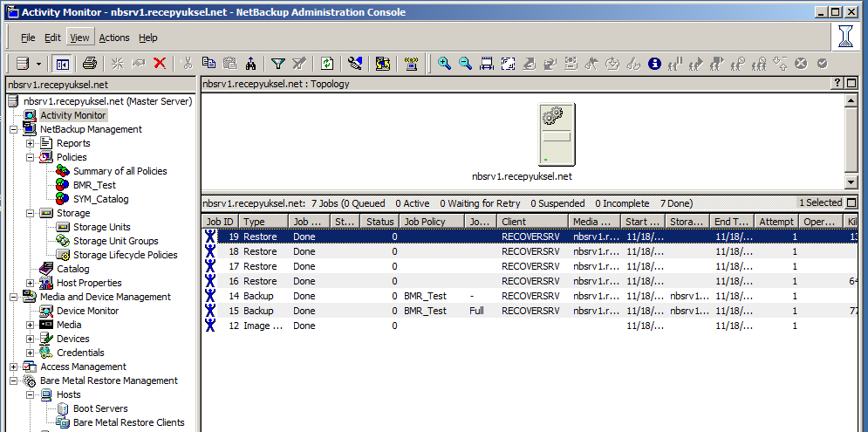868x432 pixels.
Task: Click the red X Delete icon
Action: point(160,64)
